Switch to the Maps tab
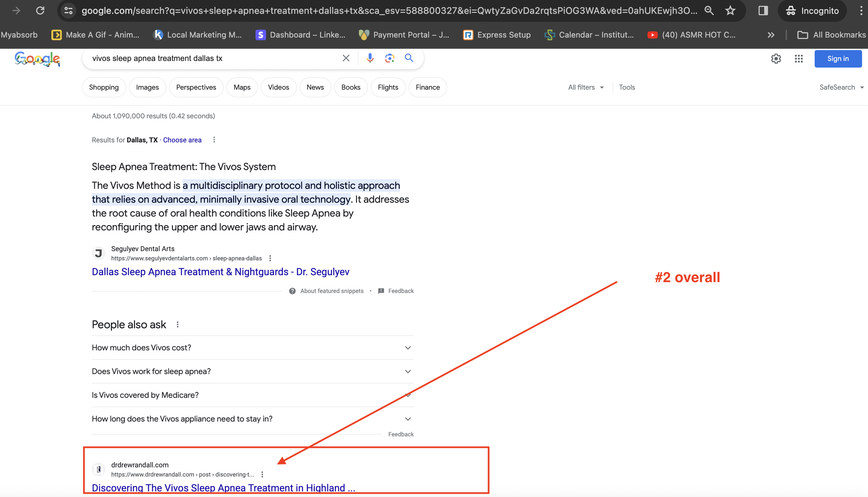This screenshot has width=868, height=497. coord(242,87)
